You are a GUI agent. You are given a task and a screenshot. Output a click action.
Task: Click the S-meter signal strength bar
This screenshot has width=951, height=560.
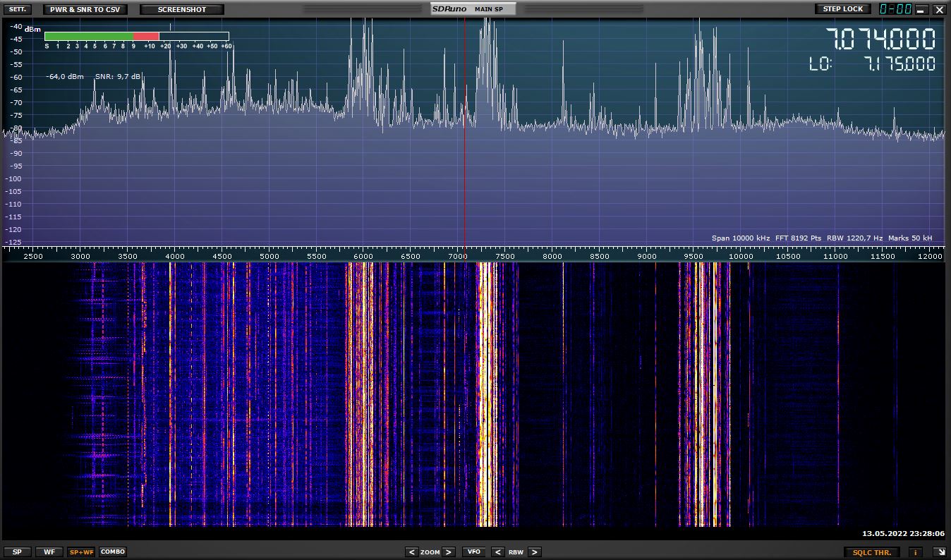pyautogui.click(x=136, y=36)
